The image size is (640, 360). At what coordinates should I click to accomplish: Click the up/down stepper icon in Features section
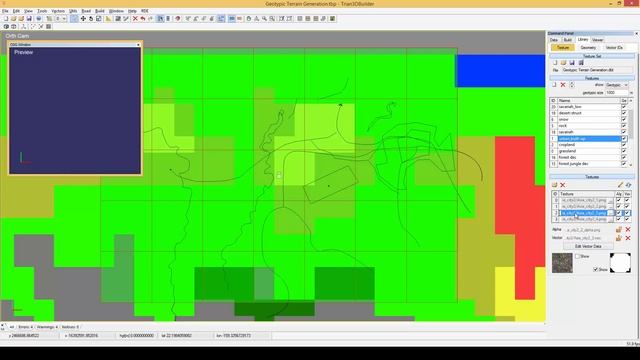click(571, 85)
